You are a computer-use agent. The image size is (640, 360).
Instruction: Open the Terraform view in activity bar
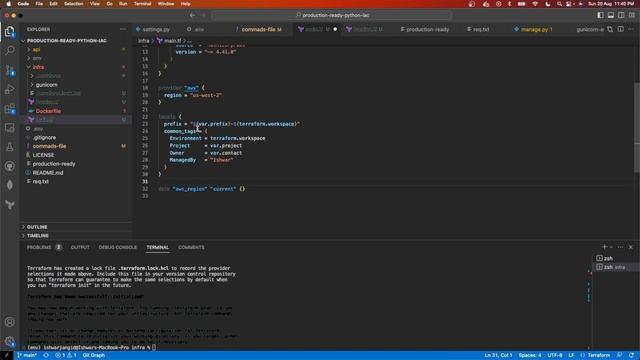tap(10, 204)
